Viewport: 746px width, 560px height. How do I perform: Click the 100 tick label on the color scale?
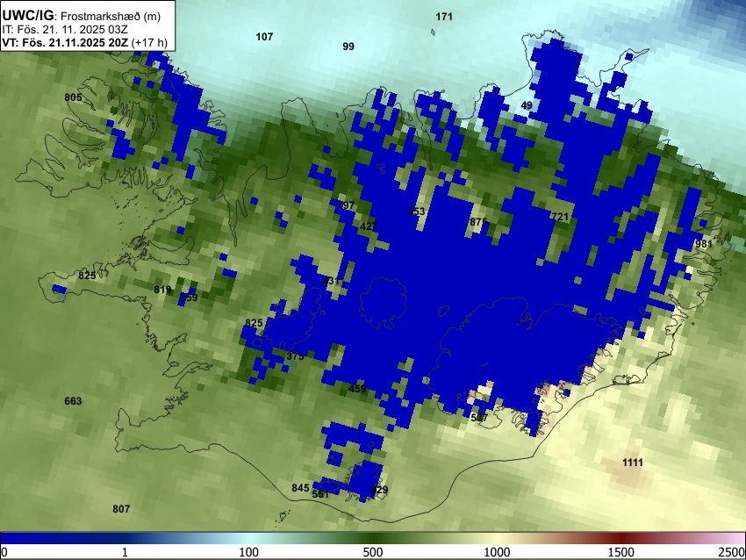tap(249, 552)
